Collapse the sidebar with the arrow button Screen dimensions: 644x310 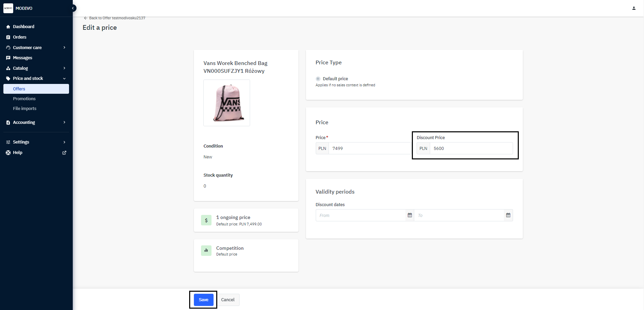click(x=73, y=8)
